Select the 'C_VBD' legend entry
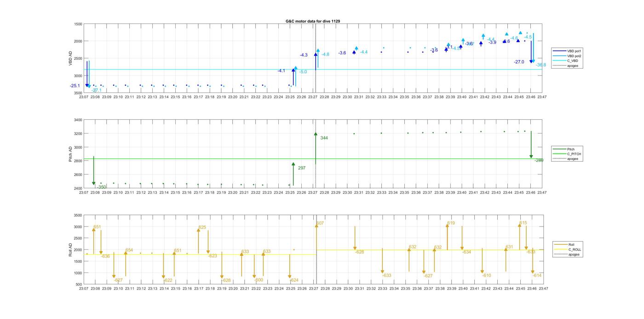Viewport: 644px width, 319px height. pyautogui.click(x=572, y=61)
